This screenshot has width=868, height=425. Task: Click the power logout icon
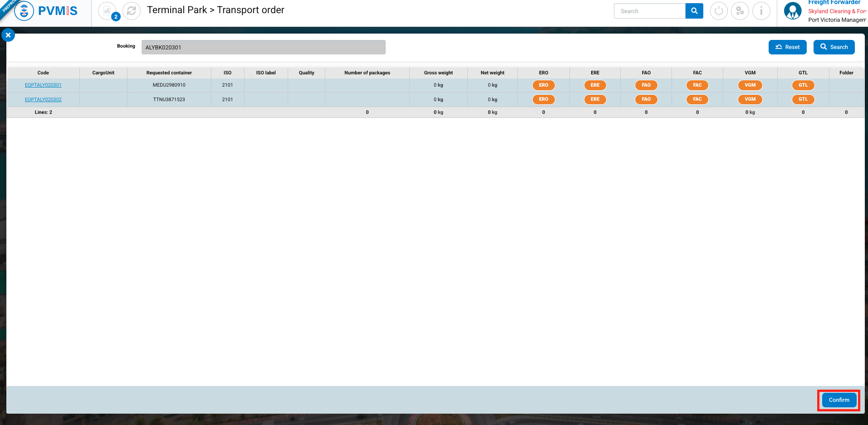pyautogui.click(x=719, y=11)
